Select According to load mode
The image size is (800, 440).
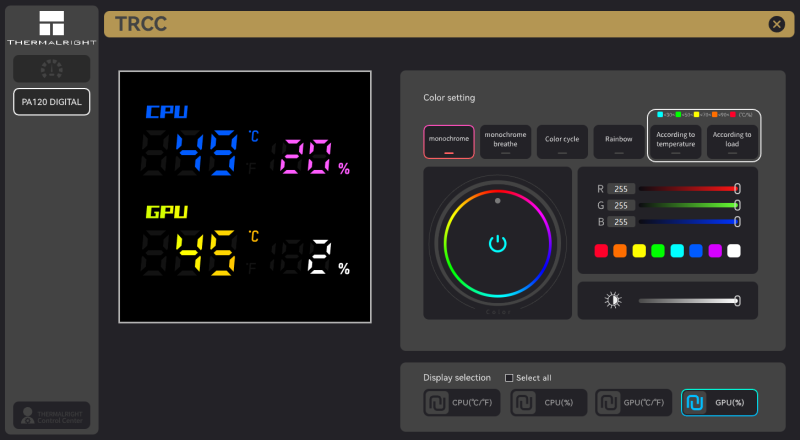(732, 142)
